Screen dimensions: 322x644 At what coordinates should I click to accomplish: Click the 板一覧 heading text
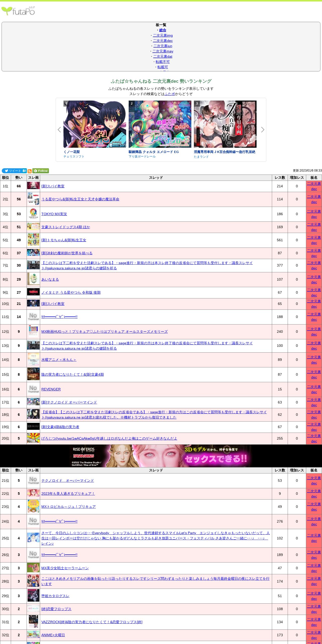pos(161,25)
